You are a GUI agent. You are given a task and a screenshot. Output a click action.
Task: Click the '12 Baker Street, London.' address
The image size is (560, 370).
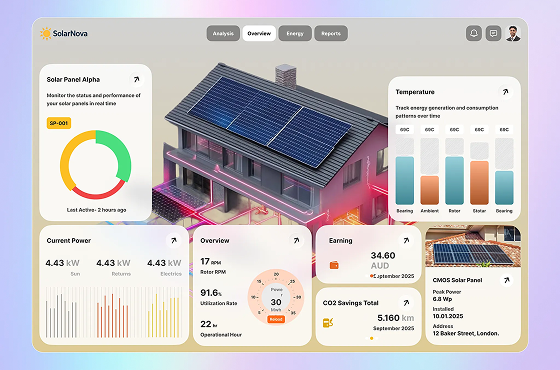tap(466, 333)
